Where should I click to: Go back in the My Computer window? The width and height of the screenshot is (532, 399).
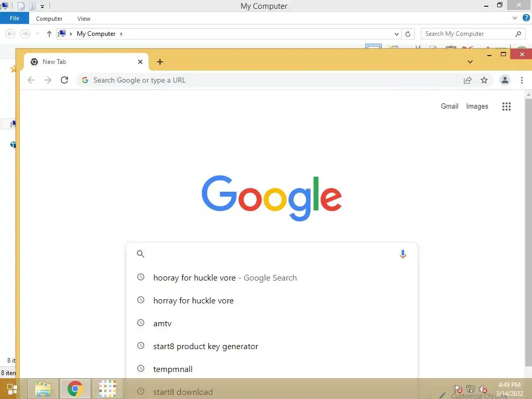(10, 34)
